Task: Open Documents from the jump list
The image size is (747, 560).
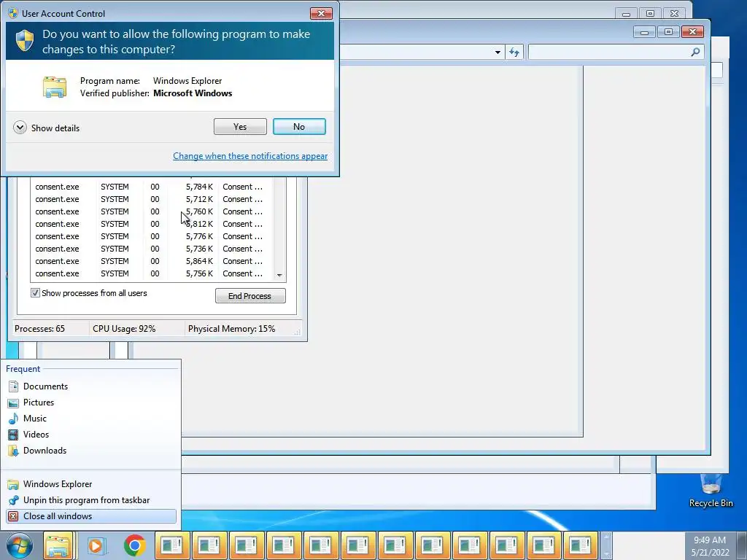Action: click(x=91, y=386)
